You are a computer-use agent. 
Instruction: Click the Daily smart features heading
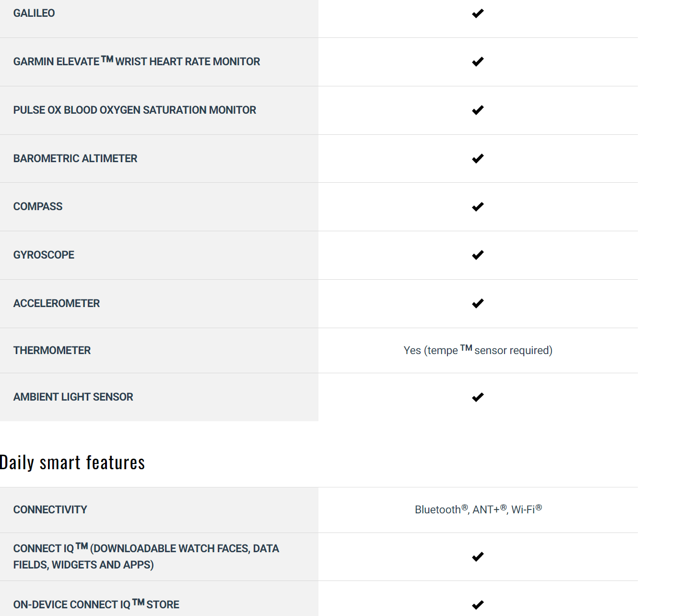click(72, 463)
